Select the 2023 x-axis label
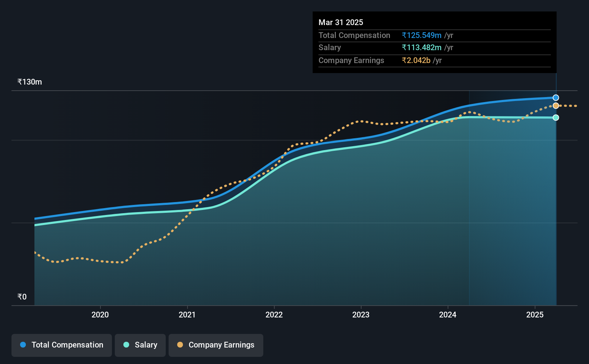Image resolution: width=589 pixels, height=364 pixels. (x=361, y=315)
